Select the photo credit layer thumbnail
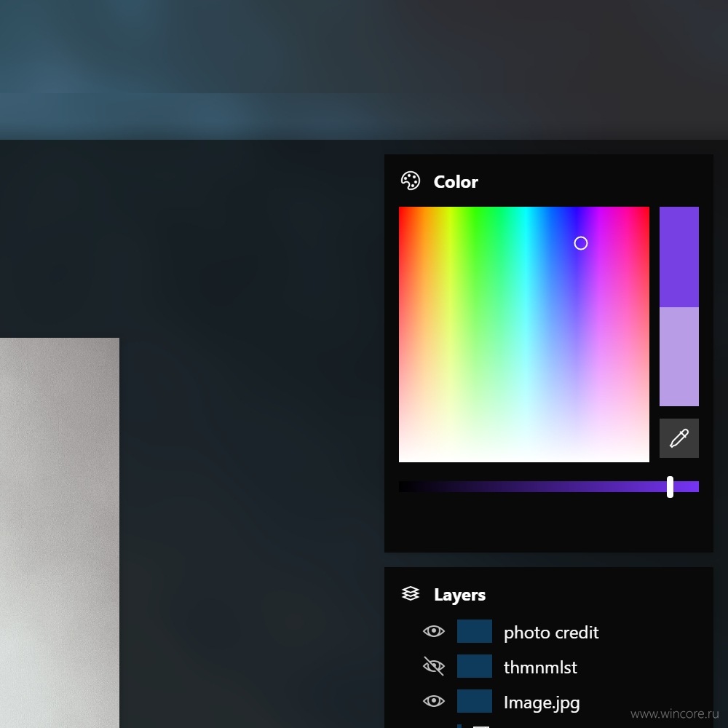The image size is (728, 728). pyautogui.click(x=475, y=631)
